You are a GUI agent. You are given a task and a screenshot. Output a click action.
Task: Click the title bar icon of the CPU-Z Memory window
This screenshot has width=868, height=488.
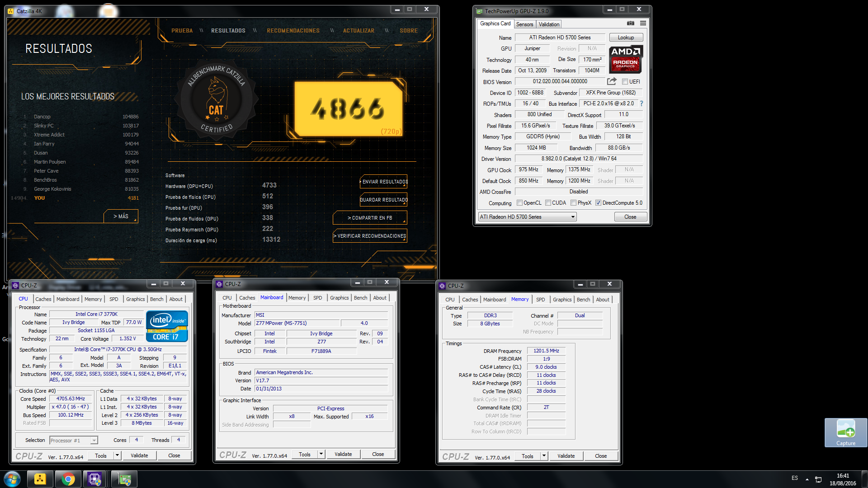(x=442, y=286)
